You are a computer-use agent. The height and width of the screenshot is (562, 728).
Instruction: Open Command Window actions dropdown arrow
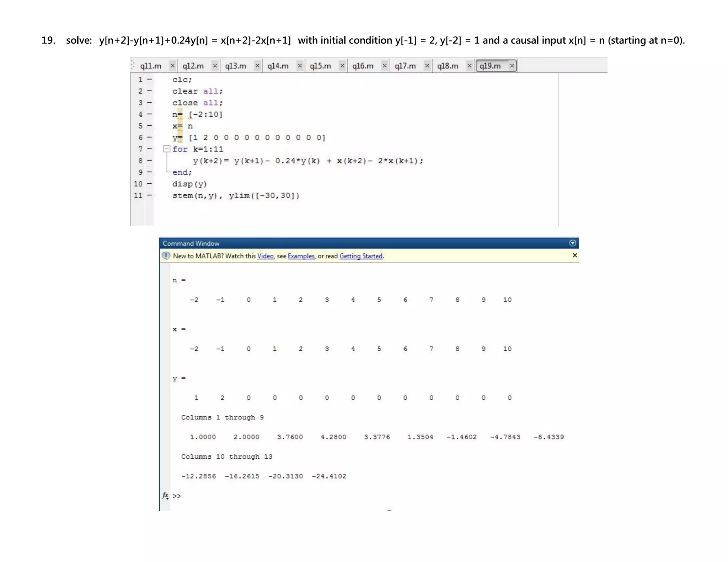pyautogui.click(x=572, y=243)
